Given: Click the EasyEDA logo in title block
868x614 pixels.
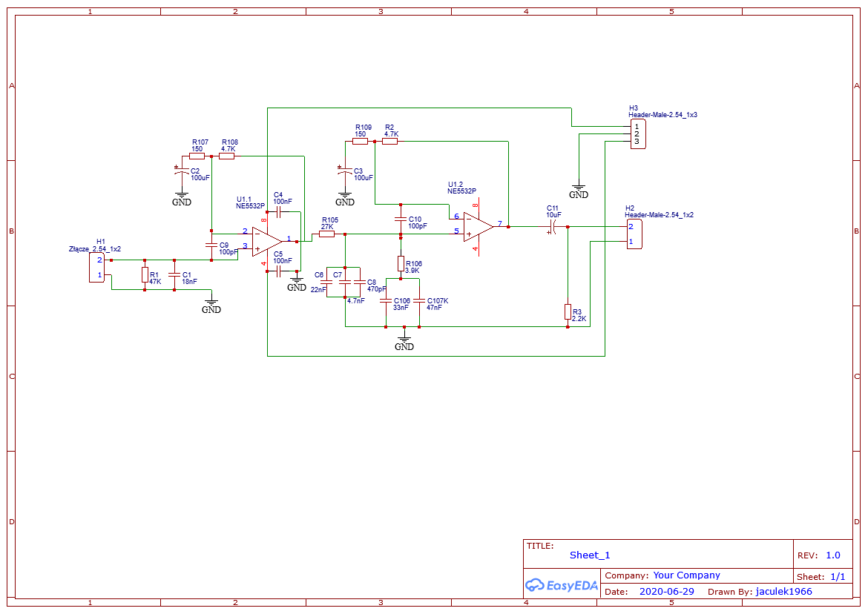Looking at the screenshot, I should (x=562, y=584).
